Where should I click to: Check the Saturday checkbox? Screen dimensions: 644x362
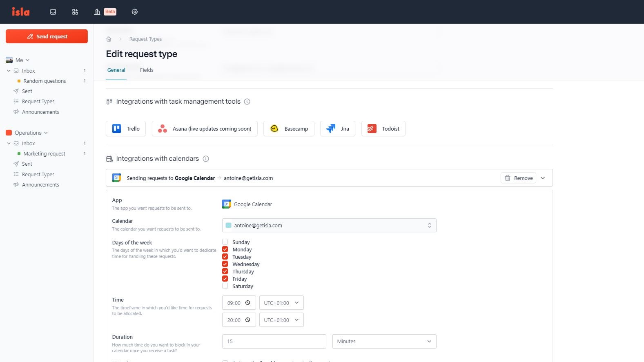tap(225, 286)
